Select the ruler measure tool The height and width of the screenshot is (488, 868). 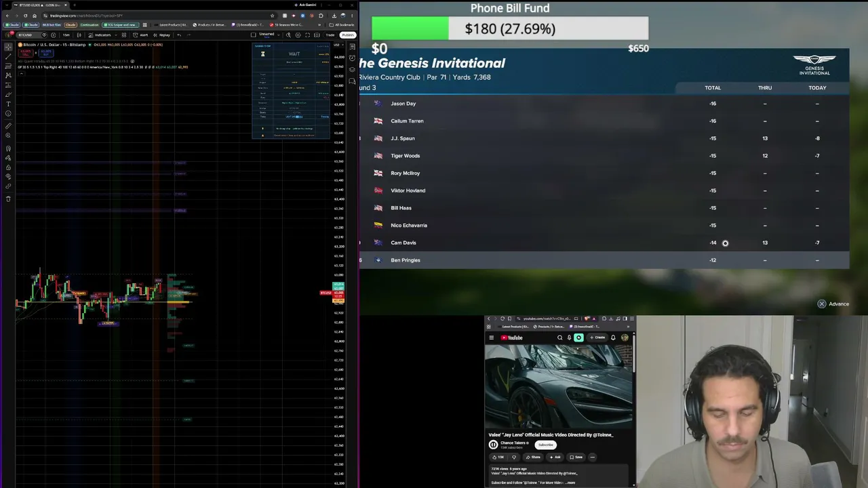[8, 126]
